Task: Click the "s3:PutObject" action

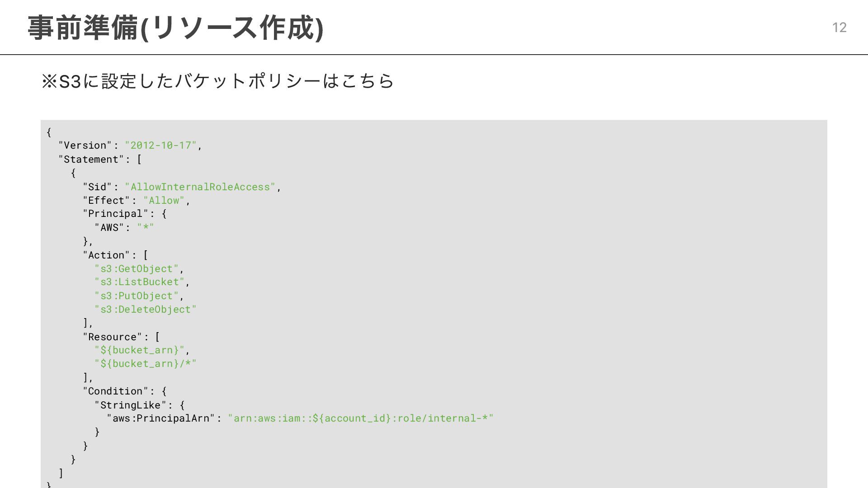Action: pos(137,296)
